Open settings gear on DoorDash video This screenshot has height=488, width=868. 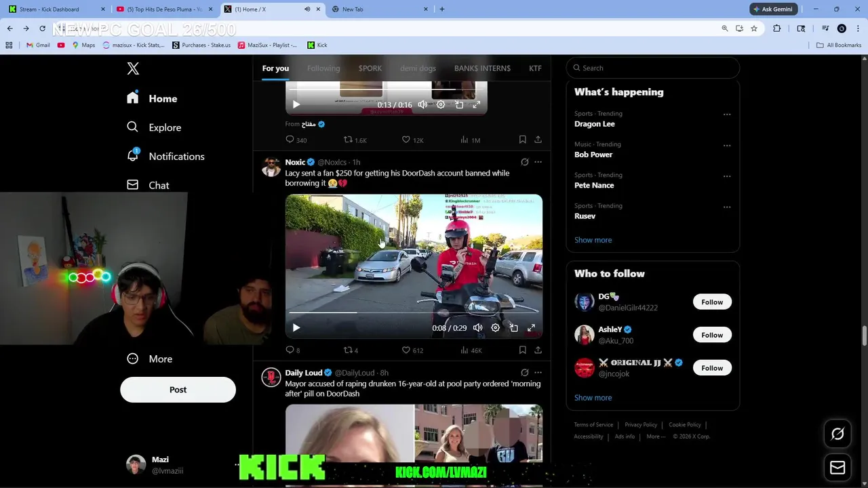point(495,327)
